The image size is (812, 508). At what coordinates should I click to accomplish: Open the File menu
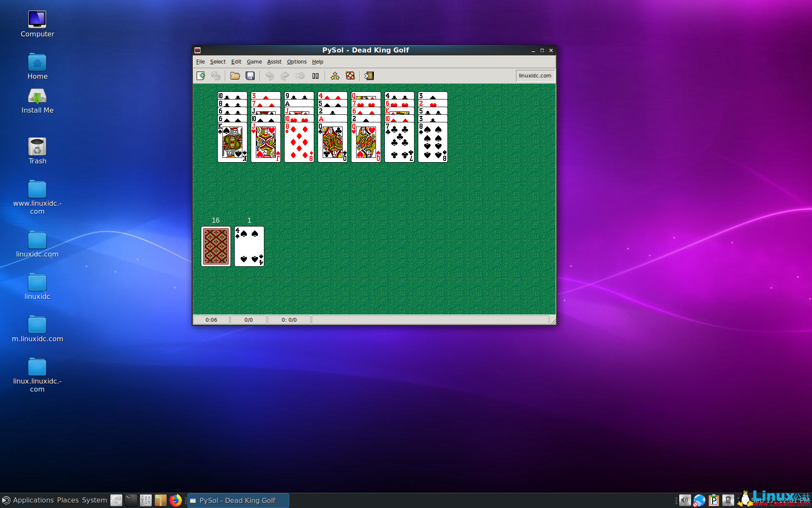click(x=200, y=62)
